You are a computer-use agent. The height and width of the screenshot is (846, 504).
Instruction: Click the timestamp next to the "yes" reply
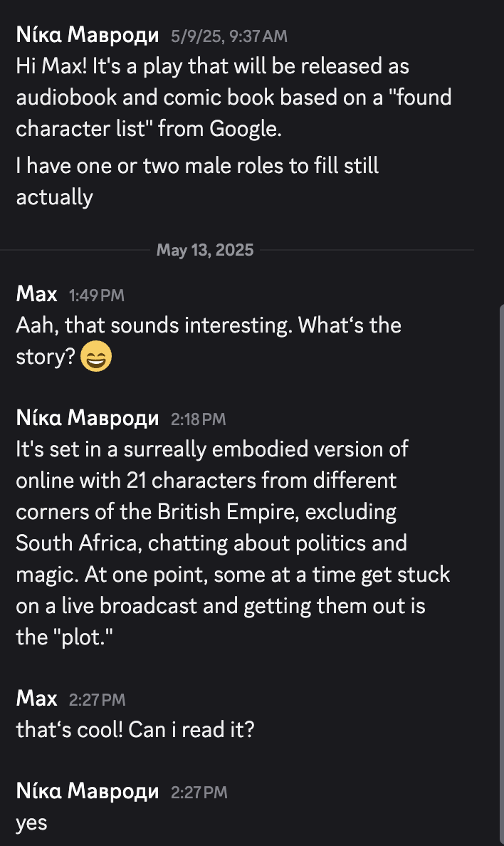(199, 792)
